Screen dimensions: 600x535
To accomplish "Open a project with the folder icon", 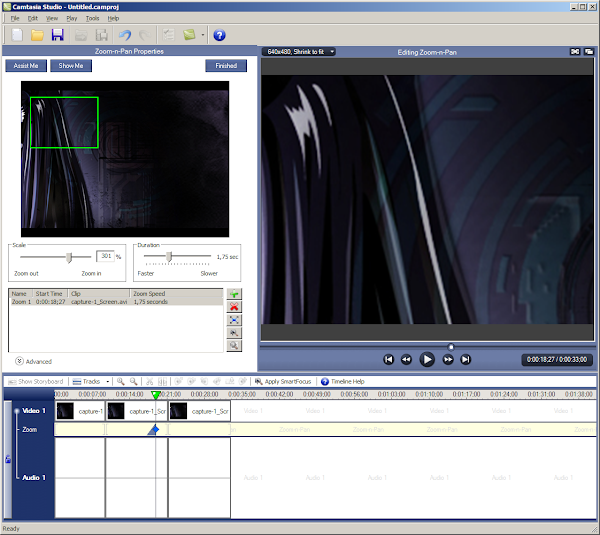I will point(36,36).
